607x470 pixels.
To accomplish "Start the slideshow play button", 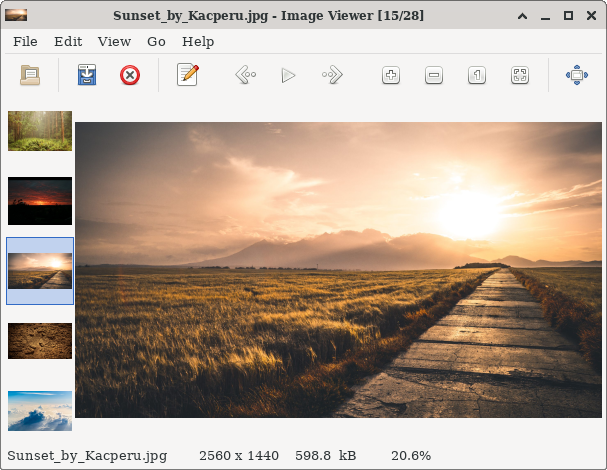I will click(x=289, y=75).
